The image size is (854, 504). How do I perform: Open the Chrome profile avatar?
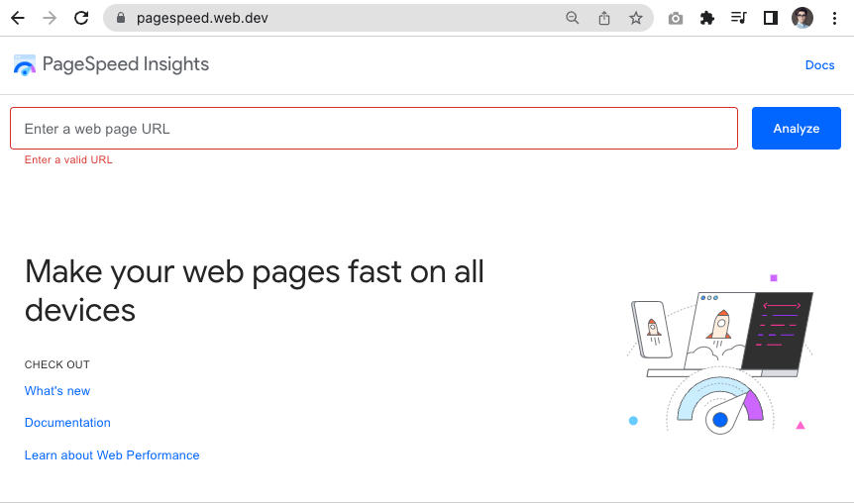pyautogui.click(x=802, y=18)
